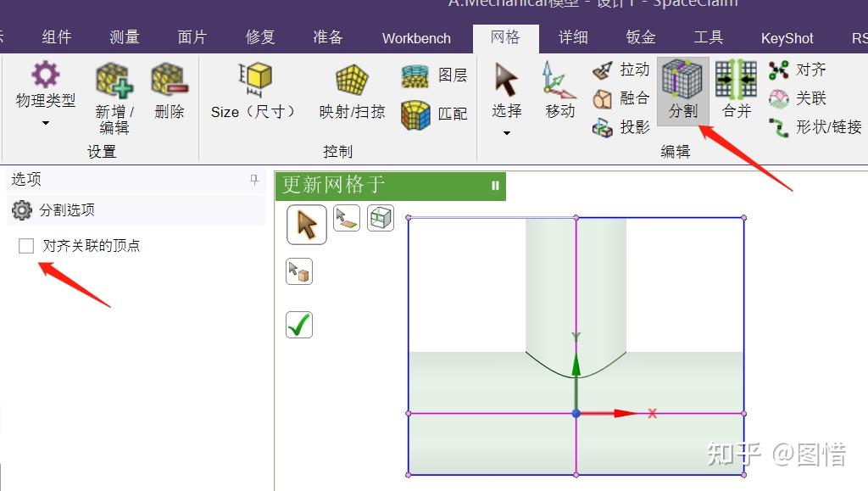Enable the 对齐关联的顶点 checkbox
868x491 pixels.
25,245
